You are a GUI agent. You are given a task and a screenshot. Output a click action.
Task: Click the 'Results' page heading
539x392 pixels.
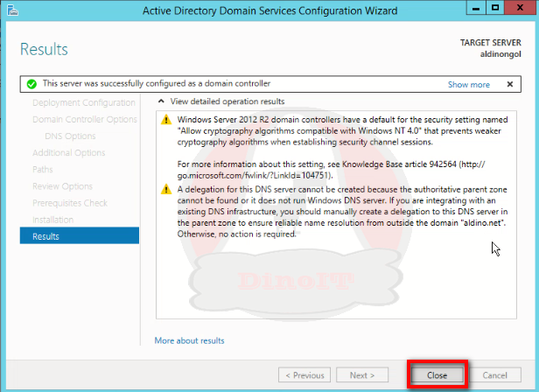click(x=44, y=49)
